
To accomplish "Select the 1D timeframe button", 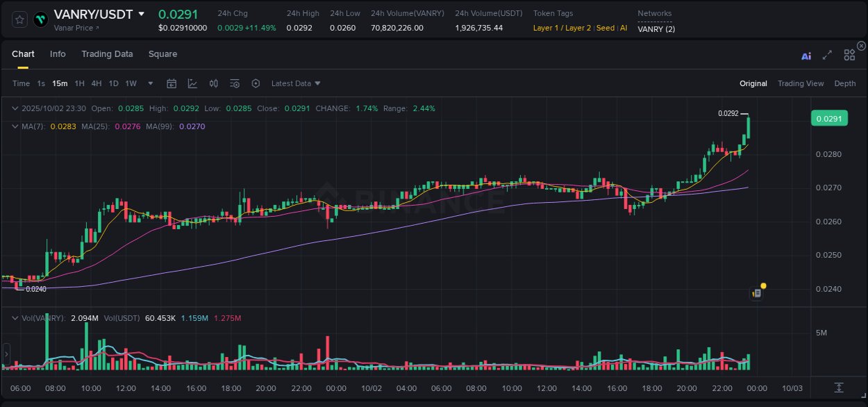I will tap(114, 83).
